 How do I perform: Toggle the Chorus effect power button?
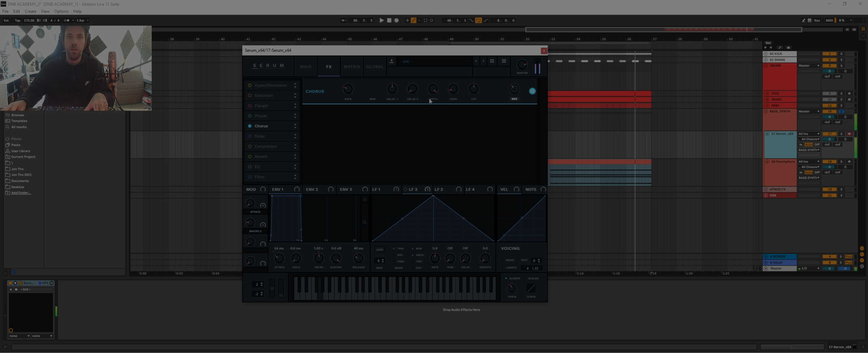[532, 91]
